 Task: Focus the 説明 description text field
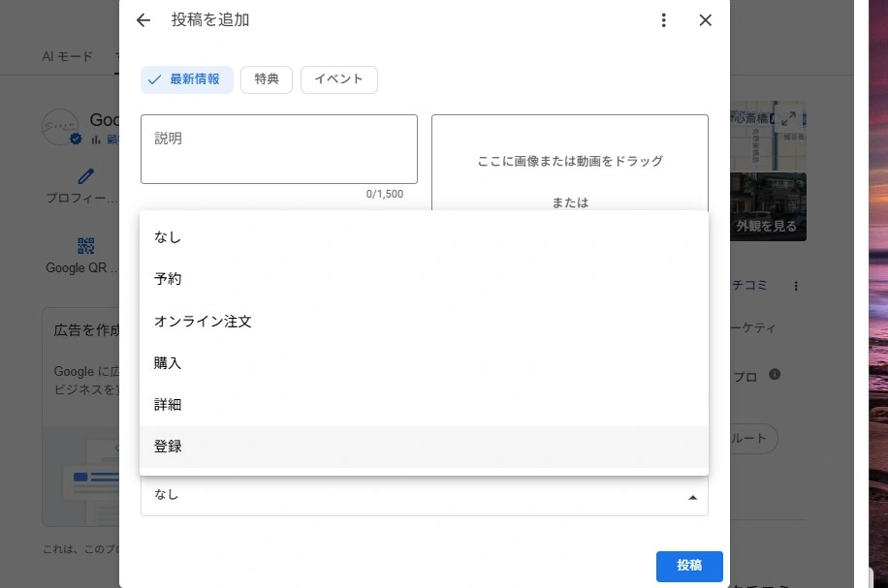pos(279,149)
